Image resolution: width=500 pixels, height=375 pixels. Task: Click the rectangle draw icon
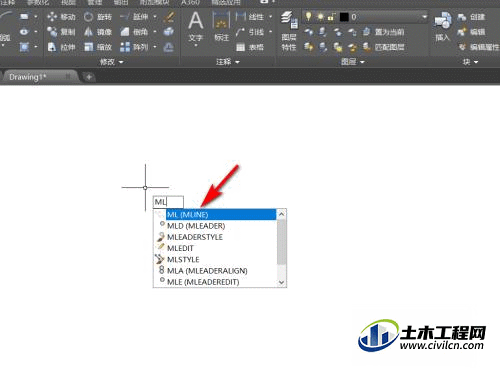[24, 17]
